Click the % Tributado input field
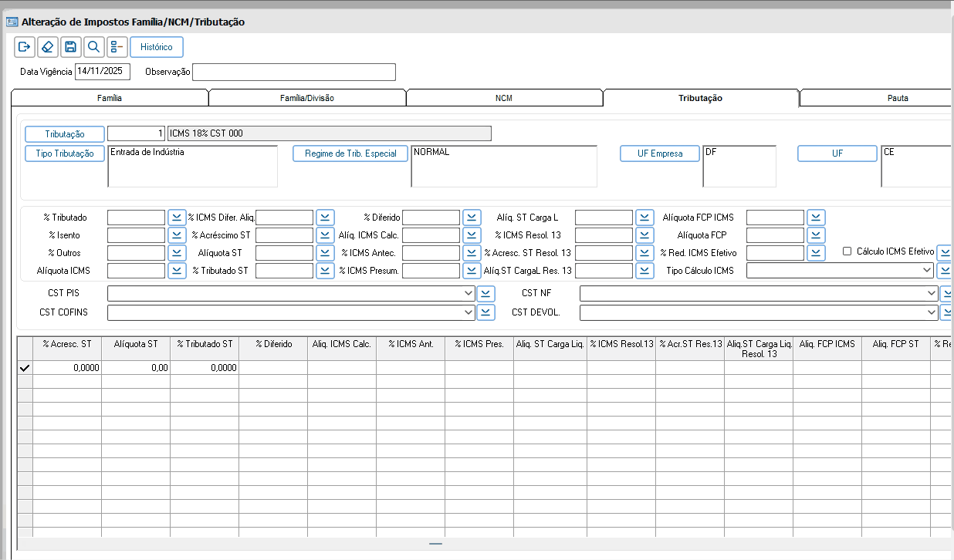This screenshot has height=560, width=954. pyautogui.click(x=137, y=218)
